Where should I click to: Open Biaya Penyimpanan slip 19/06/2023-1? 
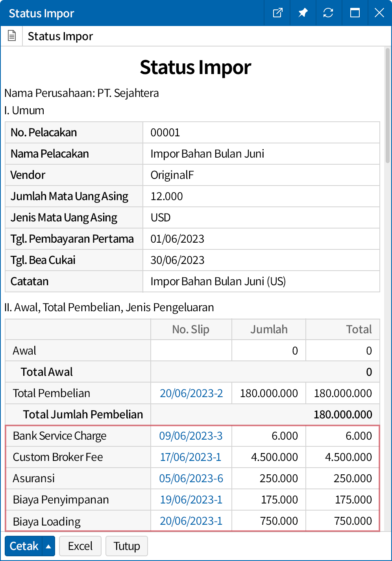tap(191, 500)
